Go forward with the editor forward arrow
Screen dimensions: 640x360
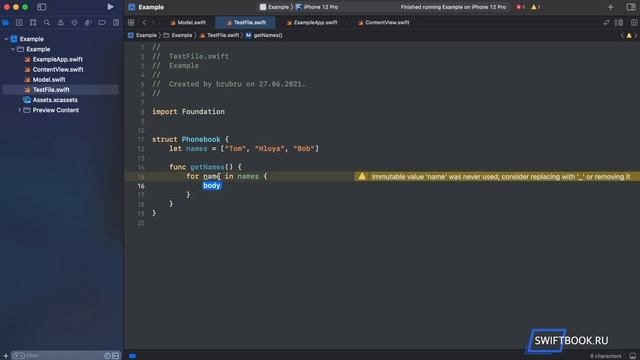coord(153,22)
